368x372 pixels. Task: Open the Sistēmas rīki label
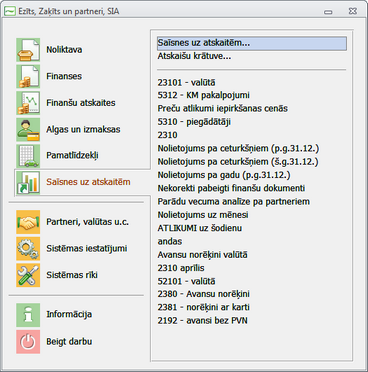tap(72, 275)
